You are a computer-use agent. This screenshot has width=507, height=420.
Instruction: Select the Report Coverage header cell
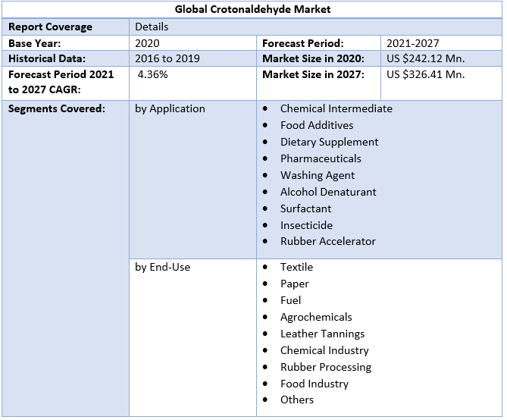click(x=50, y=27)
